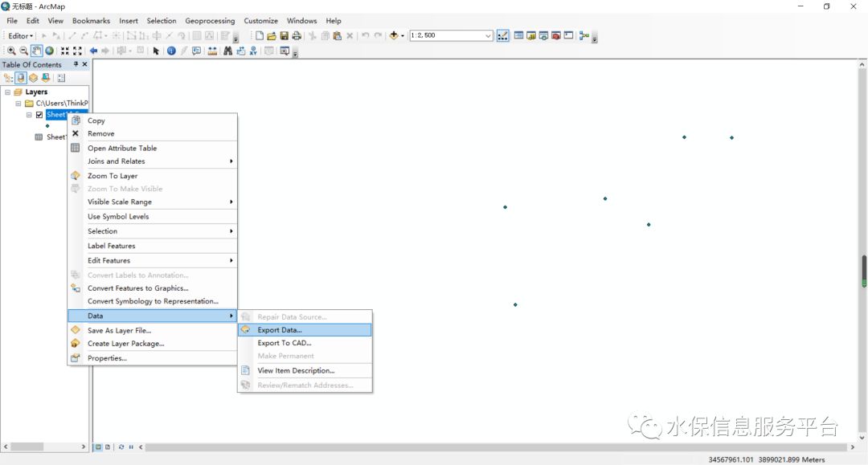Viewport: 868px width, 465px height.
Task: Expand the Visible Scale Range submenu
Action: click(x=152, y=202)
